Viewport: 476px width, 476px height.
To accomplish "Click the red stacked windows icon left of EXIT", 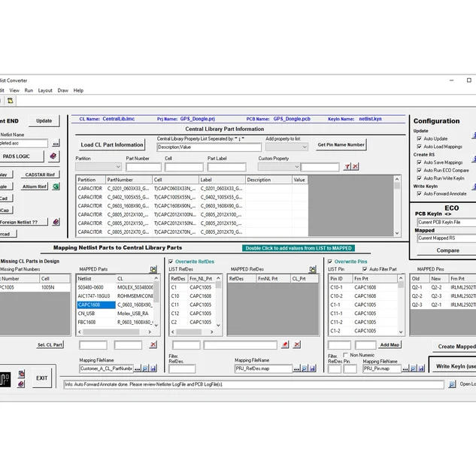I will [21, 374].
